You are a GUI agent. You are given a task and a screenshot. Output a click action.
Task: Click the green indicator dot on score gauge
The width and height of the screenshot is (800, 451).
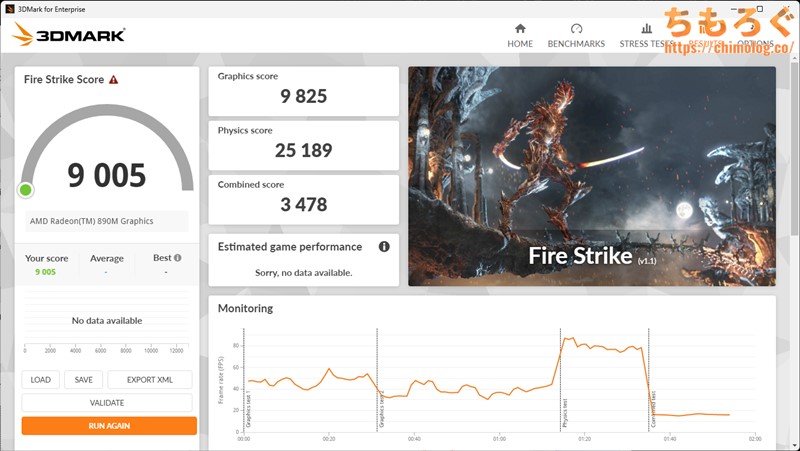coord(26,190)
